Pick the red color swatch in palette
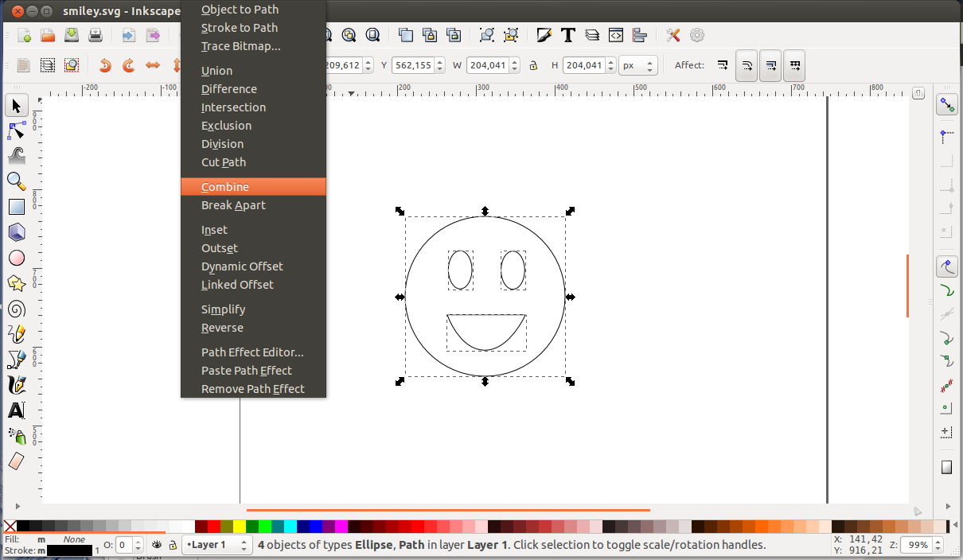The height and width of the screenshot is (560, 963). point(214,527)
